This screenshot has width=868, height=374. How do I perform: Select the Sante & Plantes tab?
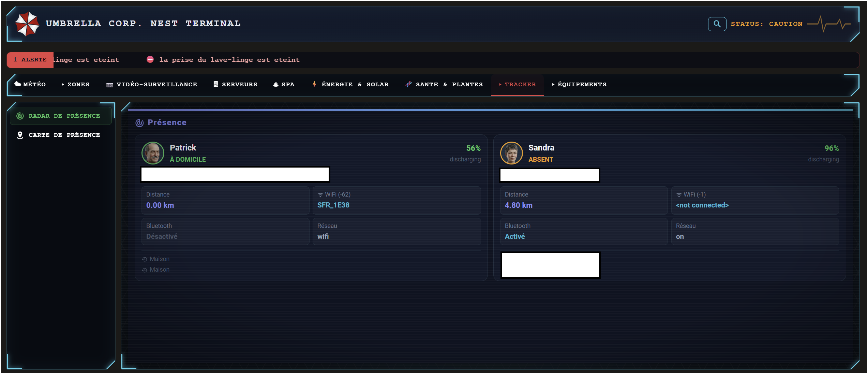444,84
